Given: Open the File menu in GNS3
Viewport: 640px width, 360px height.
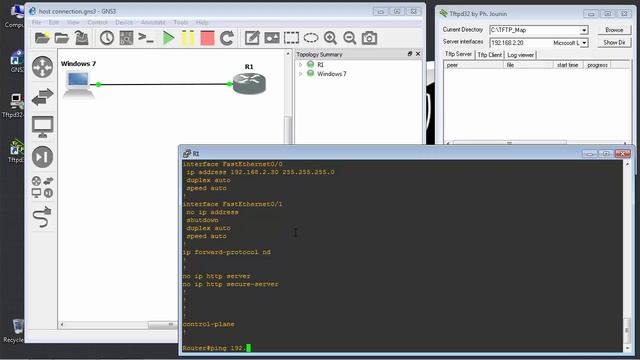Looking at the screenshot, I should tap(36, 22).
